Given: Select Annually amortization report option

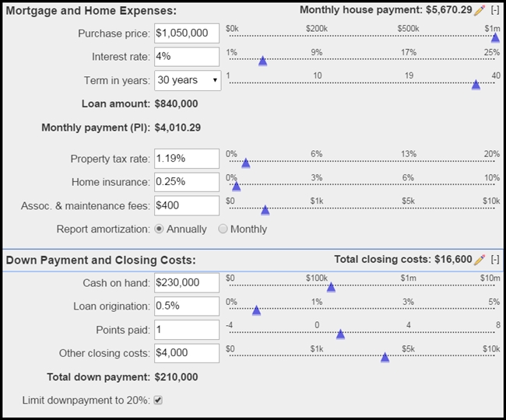Looking at the screenshot, I should pyautogui.click(x=159, y=229).
